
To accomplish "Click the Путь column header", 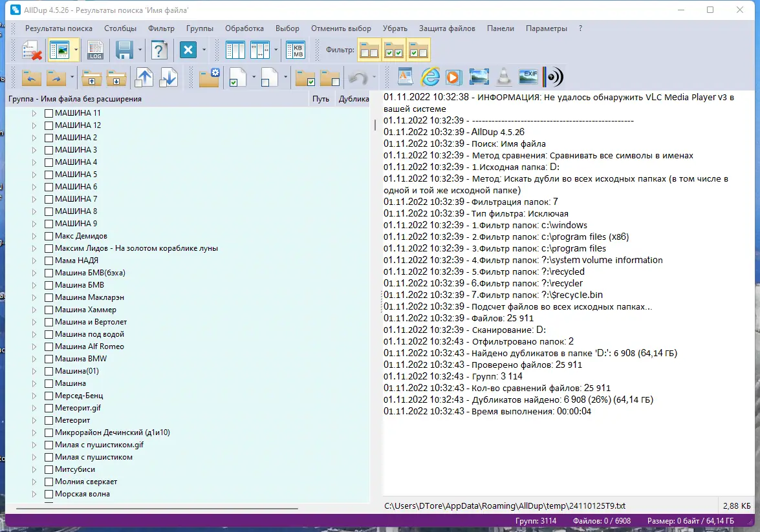I will point(321,99).
